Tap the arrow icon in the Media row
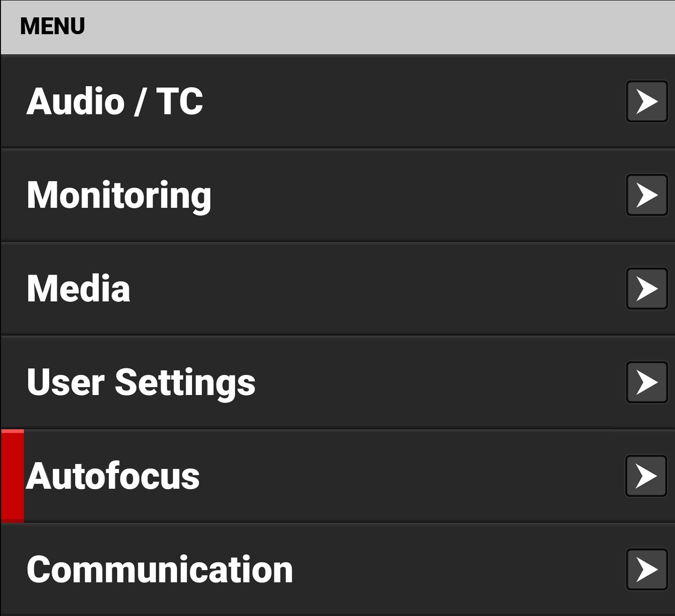The image size is (675, 616). click(647, 289)
